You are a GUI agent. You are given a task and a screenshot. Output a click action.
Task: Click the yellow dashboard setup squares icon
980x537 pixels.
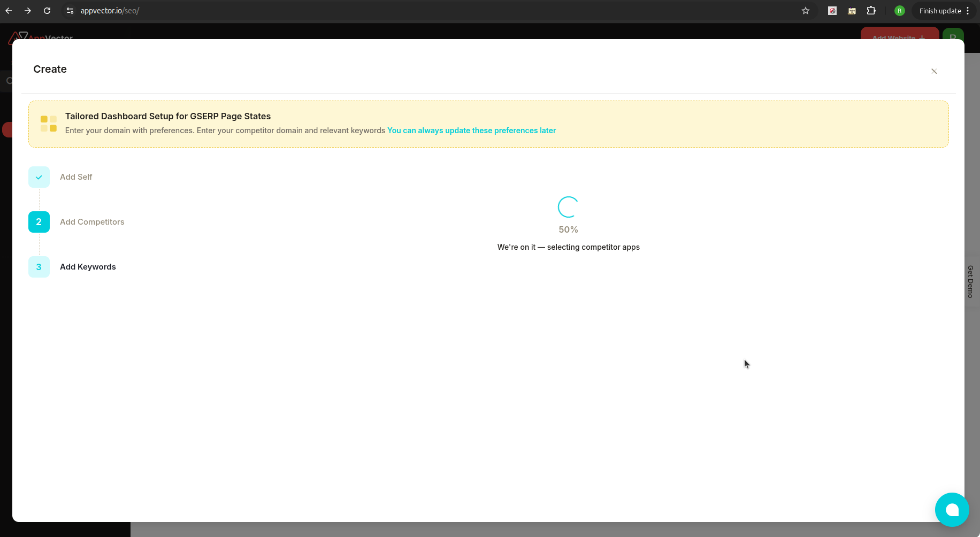click(x=48, y=123)
